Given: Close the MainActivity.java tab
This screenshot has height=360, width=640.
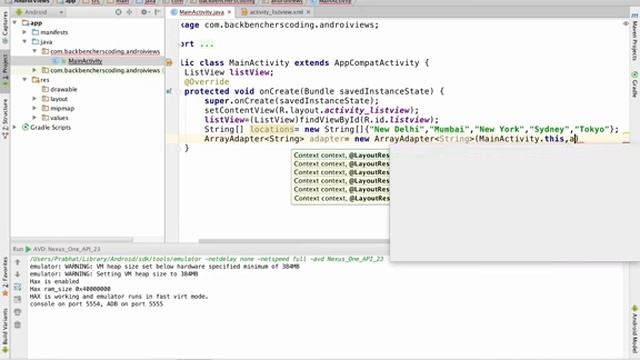Looking at the screenshot, I should 229,12.
